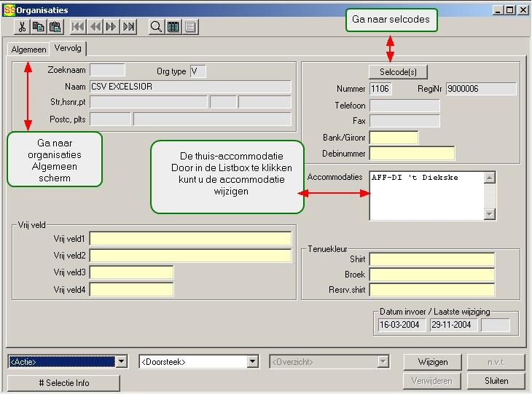Select the Vervolg tab
The image size is (532, 394).
(67, 49)
